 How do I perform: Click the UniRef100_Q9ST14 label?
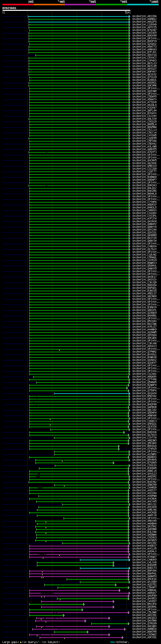pos(144,55)
